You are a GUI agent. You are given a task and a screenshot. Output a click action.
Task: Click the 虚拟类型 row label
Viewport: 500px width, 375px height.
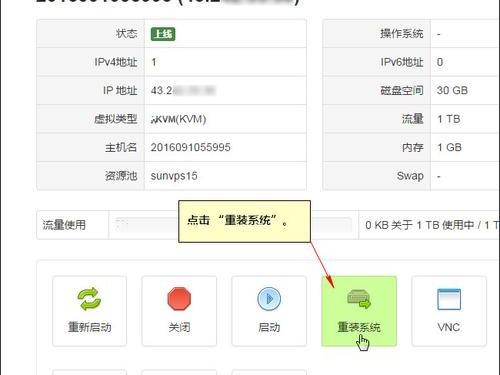116,119
